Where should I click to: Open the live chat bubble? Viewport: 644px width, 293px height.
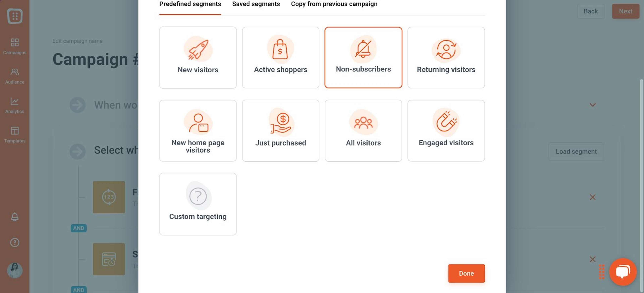pos(623,272)
